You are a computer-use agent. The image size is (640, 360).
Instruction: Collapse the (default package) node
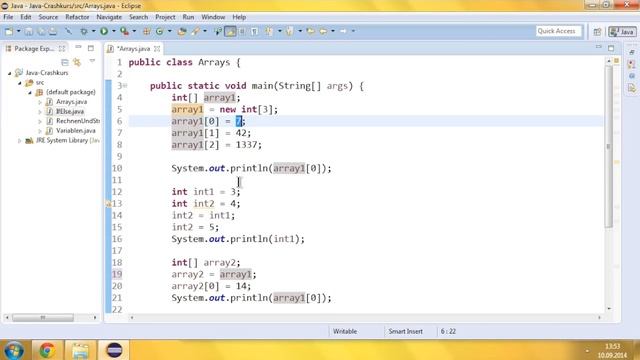point(30,93)
